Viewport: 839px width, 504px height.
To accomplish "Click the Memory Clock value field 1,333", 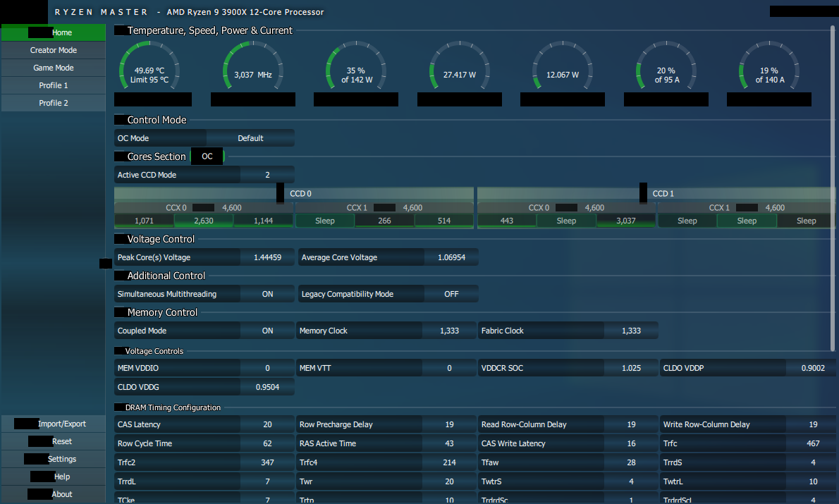I will pyautogui.click(x=451, y=331).
